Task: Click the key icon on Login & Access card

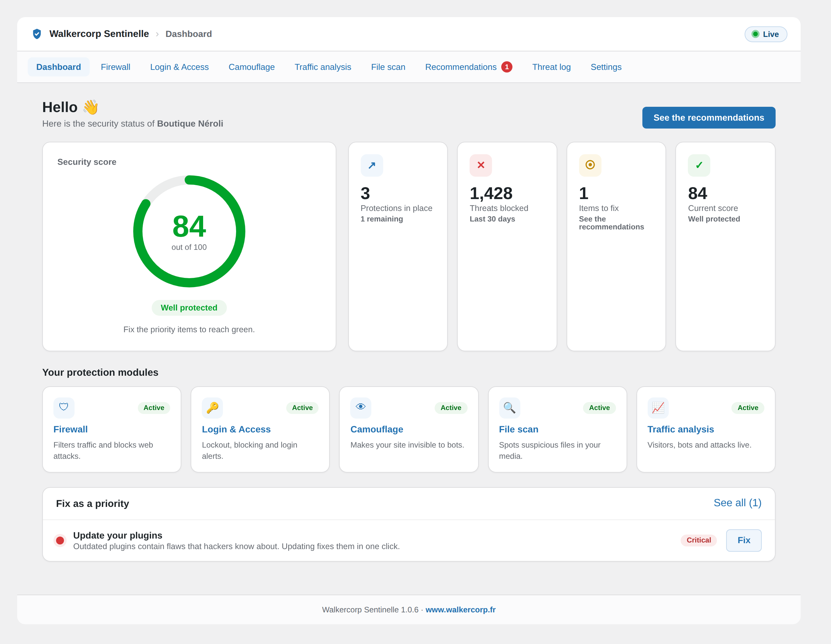Action: point(212,407)
